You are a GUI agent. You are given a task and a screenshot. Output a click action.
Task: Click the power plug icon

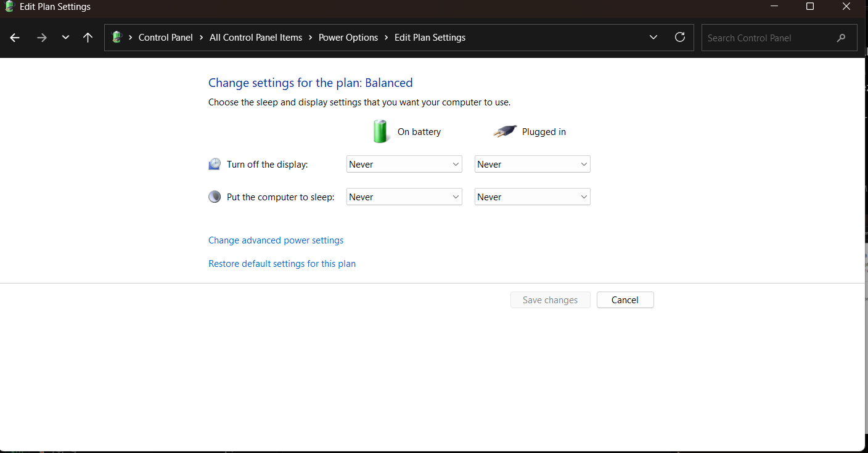[x=505, y=131]
